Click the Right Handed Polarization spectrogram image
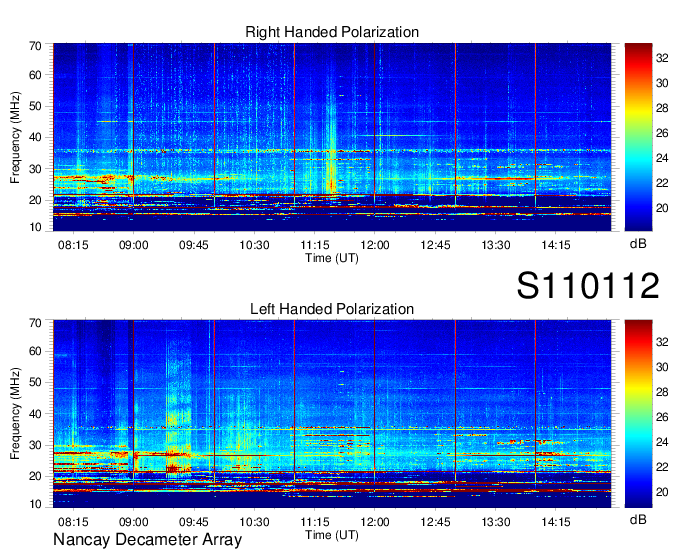Image resolution: width=680 pixels, height=552 pixels. pos(332,137)
